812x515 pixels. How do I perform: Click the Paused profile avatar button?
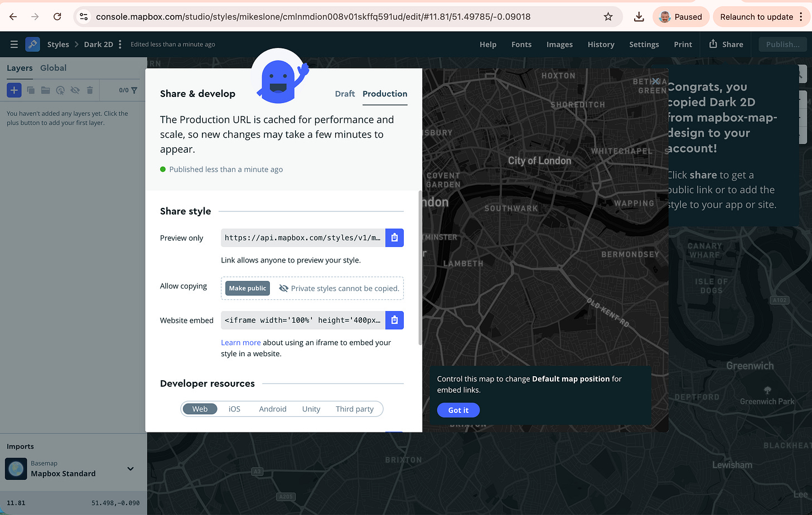point(681,17)
